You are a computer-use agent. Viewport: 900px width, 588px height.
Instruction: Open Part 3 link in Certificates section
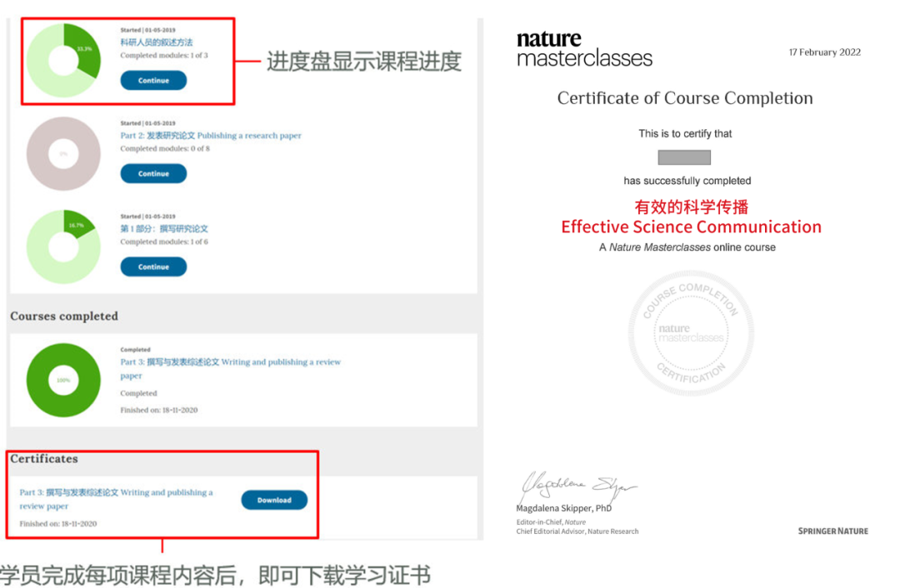click(x=116, y=499)
